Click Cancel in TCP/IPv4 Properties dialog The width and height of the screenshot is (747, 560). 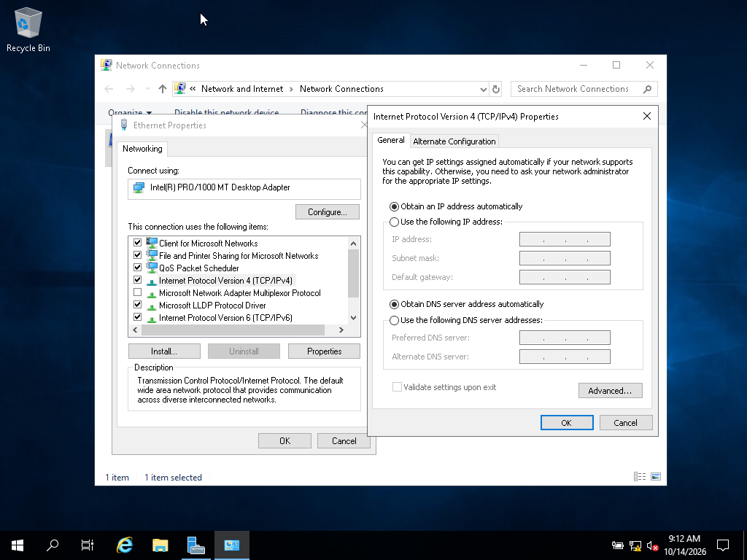pos(625,423)
